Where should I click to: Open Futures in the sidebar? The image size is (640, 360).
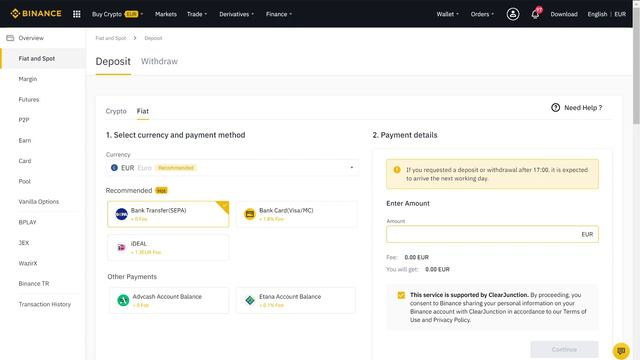29,99
